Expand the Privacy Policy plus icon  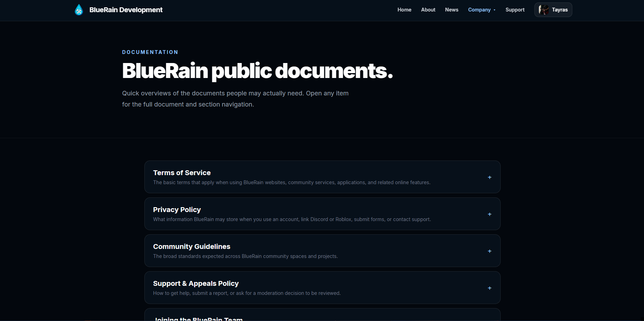pyautogui.click(x=490, y=214)
